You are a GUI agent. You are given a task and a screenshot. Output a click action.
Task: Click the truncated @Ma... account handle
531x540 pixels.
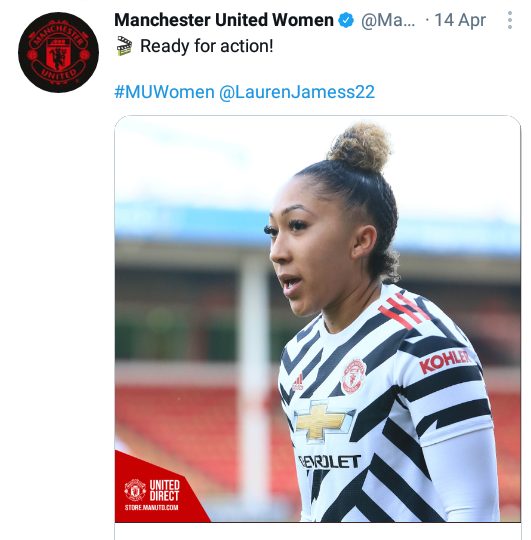tap(388, 21)
